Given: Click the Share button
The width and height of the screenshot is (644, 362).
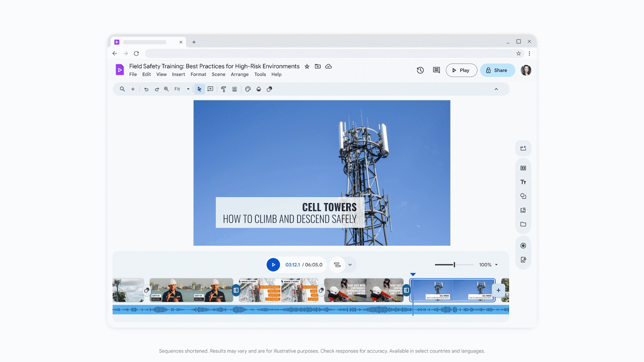Looking at the screenshot, I should [497, 70].
